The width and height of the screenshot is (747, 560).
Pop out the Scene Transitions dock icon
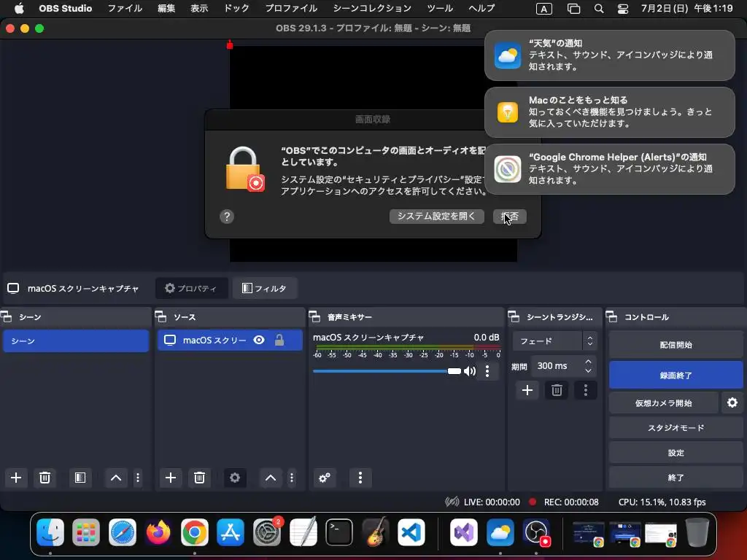514,316
